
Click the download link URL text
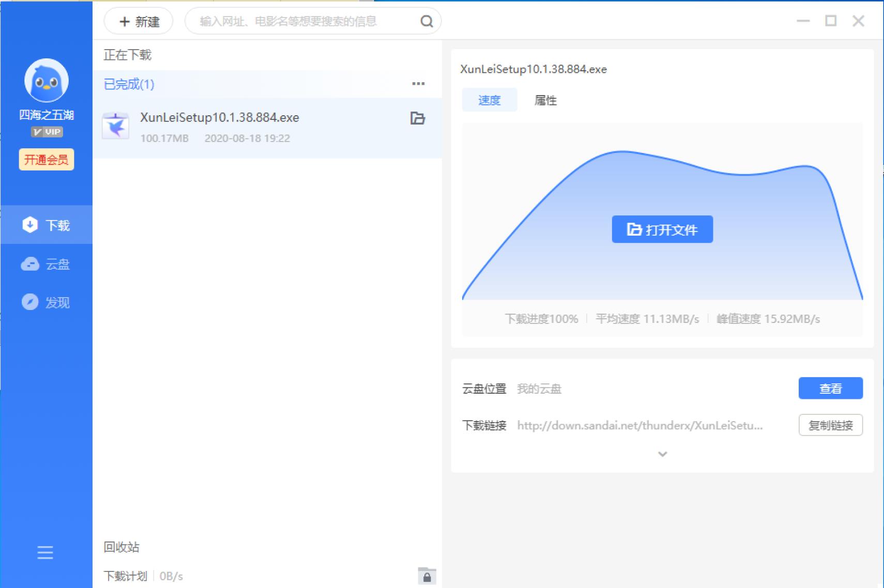coord(640,425)
